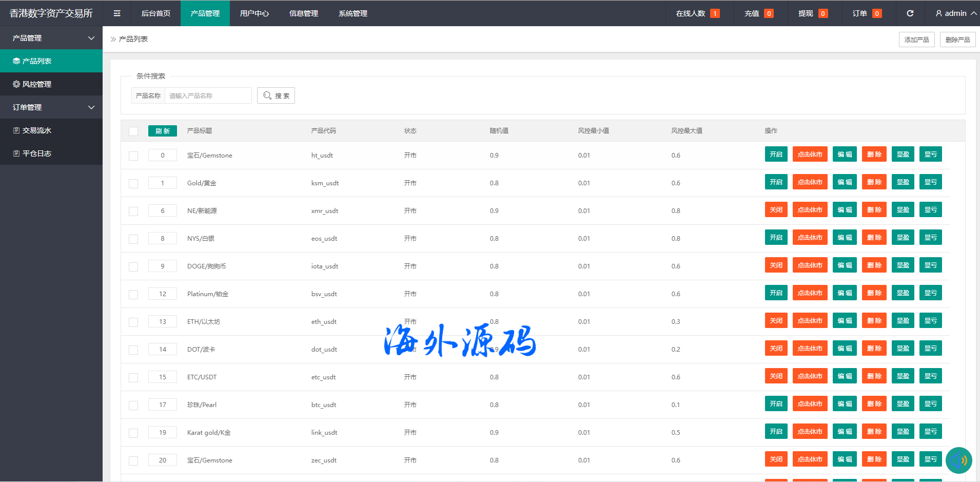980x482 pixels.
Task: Open 风控管理 in the sidebar
Action: pos(51,84)
